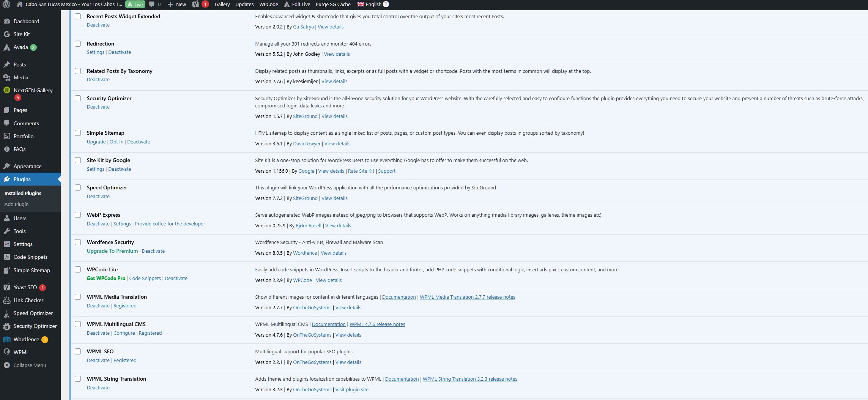Click the Collapse Menu arrow icon
This screenshot has height=400, width=868.
click(x=7, y=365)
